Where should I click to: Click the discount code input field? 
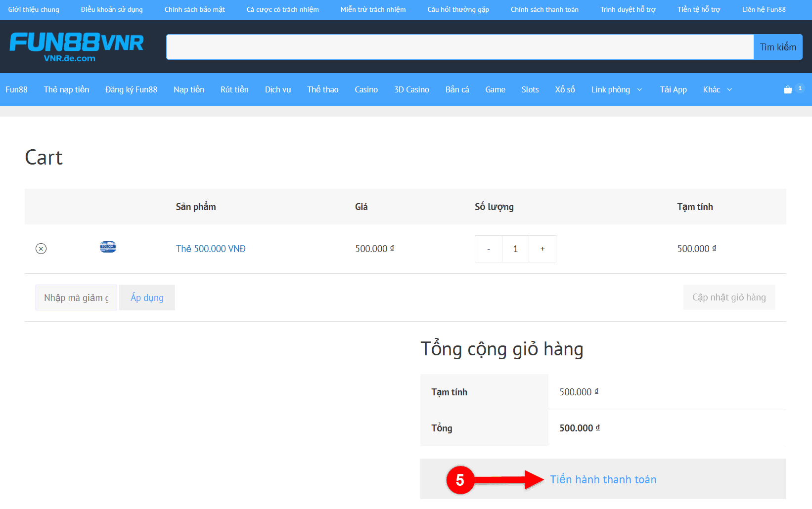(76, 297)
